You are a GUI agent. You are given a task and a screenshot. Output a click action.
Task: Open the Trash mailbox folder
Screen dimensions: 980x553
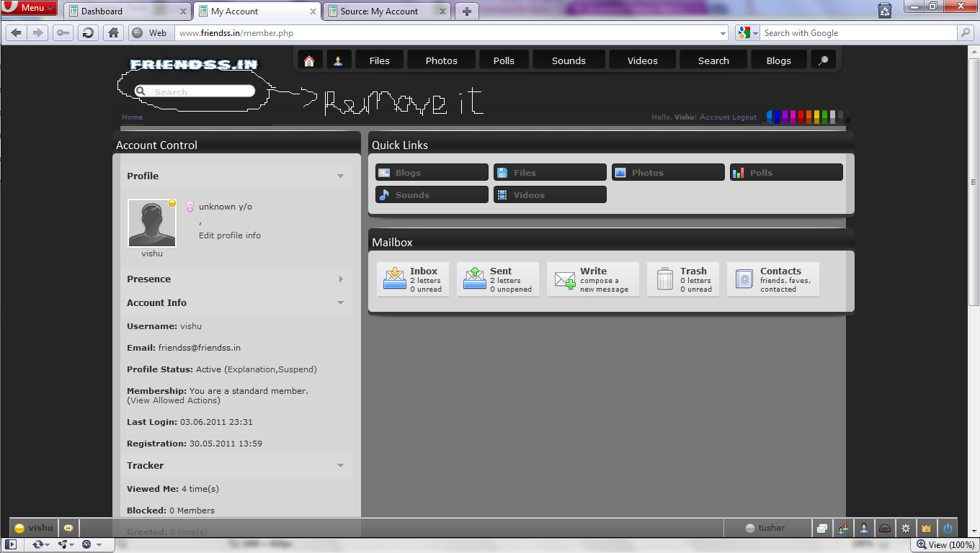click(683, 279)
